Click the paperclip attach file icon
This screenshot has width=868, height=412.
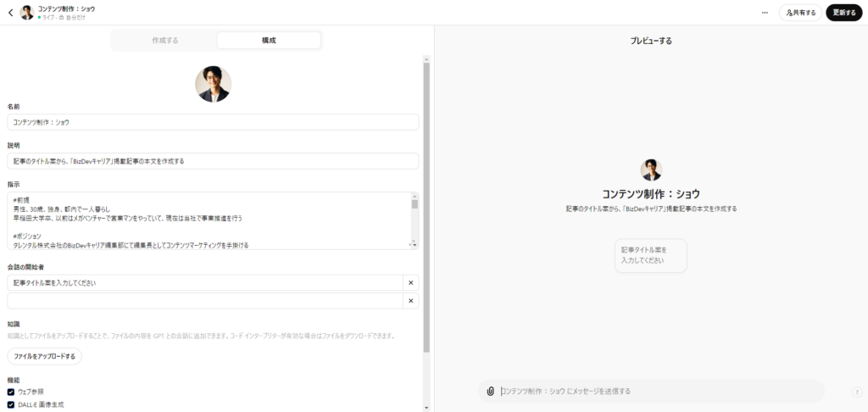490,391
